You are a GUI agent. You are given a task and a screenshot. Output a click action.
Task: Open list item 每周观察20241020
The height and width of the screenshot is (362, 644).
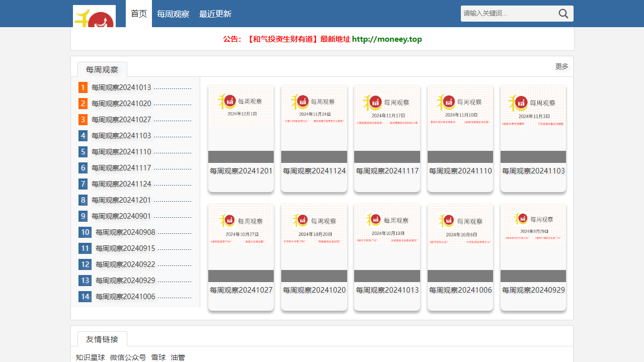[121, 104]
